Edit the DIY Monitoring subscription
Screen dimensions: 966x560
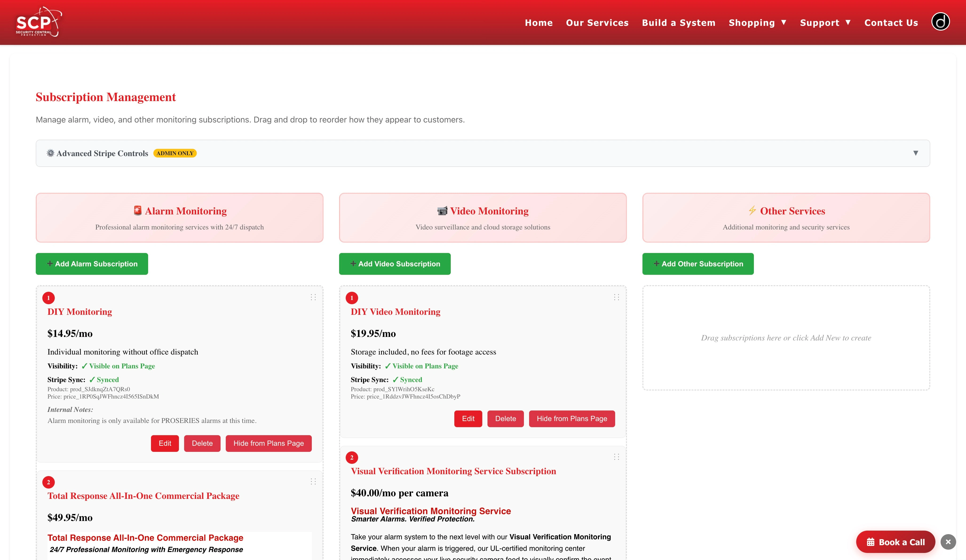pyautogui.click(x=165, y=443)
